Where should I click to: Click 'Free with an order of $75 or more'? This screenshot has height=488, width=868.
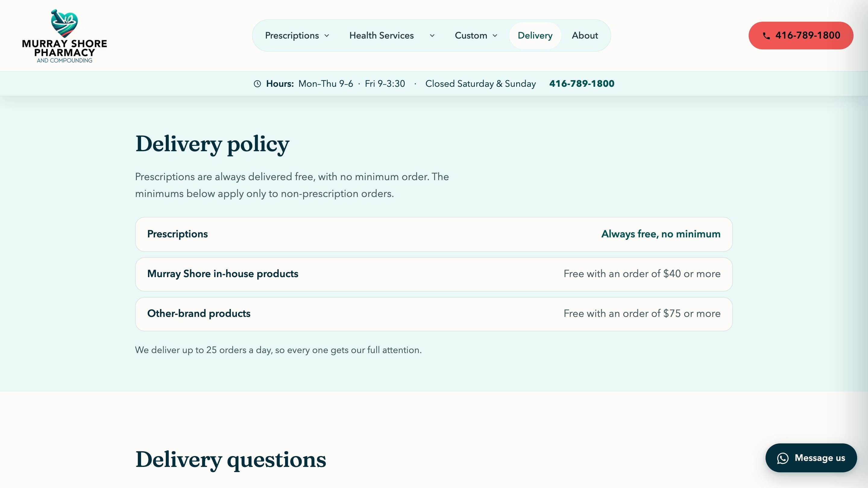[642, 314]
